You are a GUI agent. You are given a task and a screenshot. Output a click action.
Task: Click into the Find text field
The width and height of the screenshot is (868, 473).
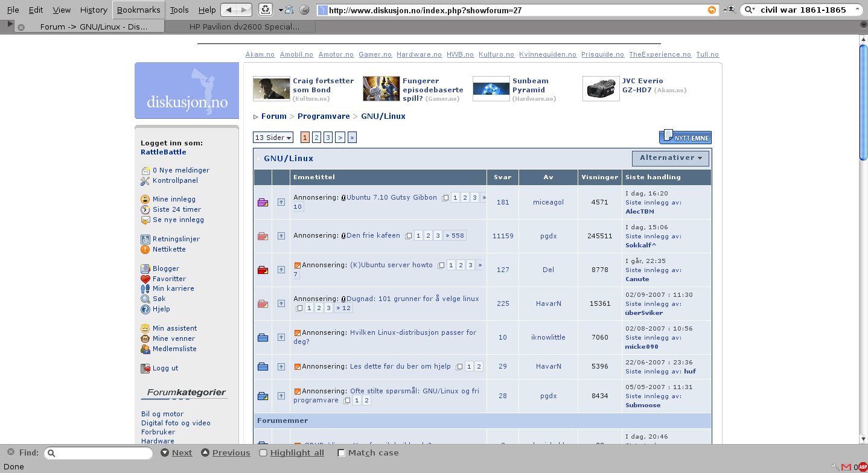click(x=99, y=452)
